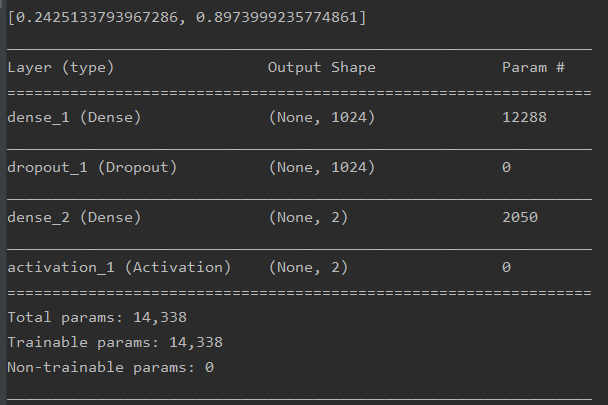Screen dimensions: 608x405
Task: Click the dense_2 output shape (None, 2)
Action: click(x=308, y=218)
